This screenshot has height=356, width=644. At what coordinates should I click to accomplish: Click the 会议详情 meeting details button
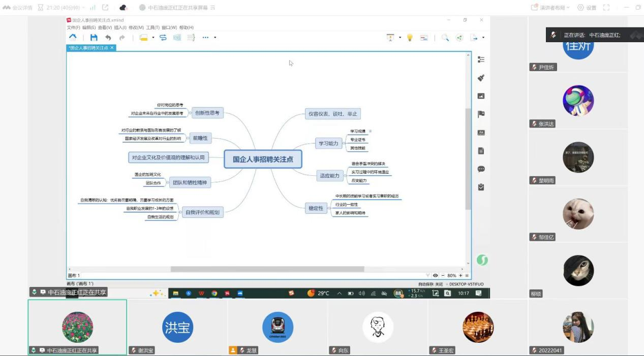(x=18, y=8)
